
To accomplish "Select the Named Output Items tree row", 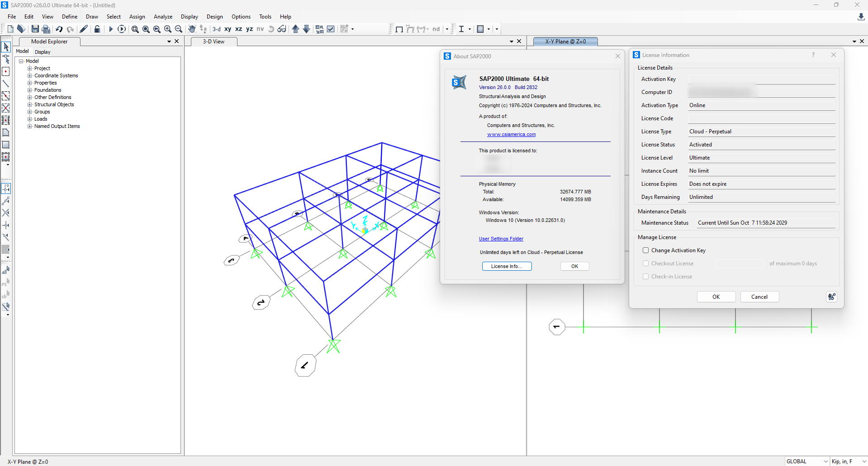I will [57, 126].
